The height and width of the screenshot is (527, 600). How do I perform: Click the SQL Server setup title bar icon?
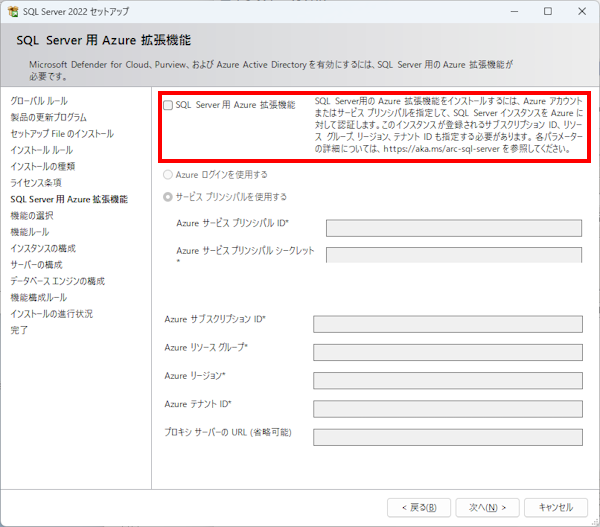[13, 11]
